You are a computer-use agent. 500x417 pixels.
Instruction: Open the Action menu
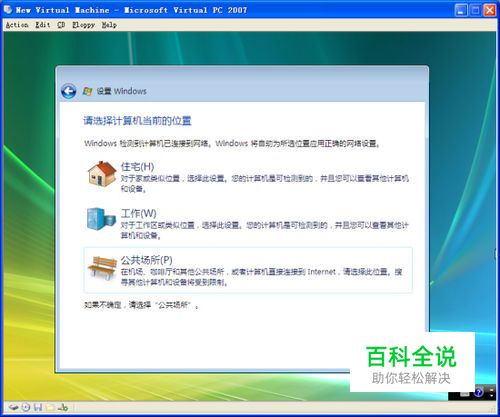pyautogui.click(x=17, y=25)
